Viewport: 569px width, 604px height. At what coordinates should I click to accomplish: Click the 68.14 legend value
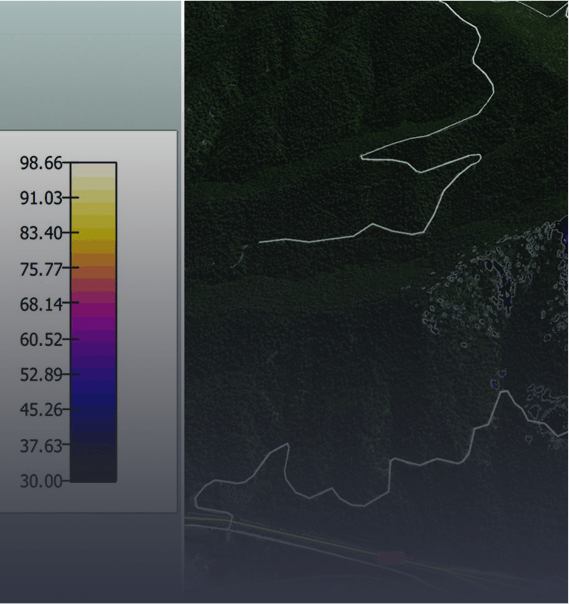pos(41,304)
